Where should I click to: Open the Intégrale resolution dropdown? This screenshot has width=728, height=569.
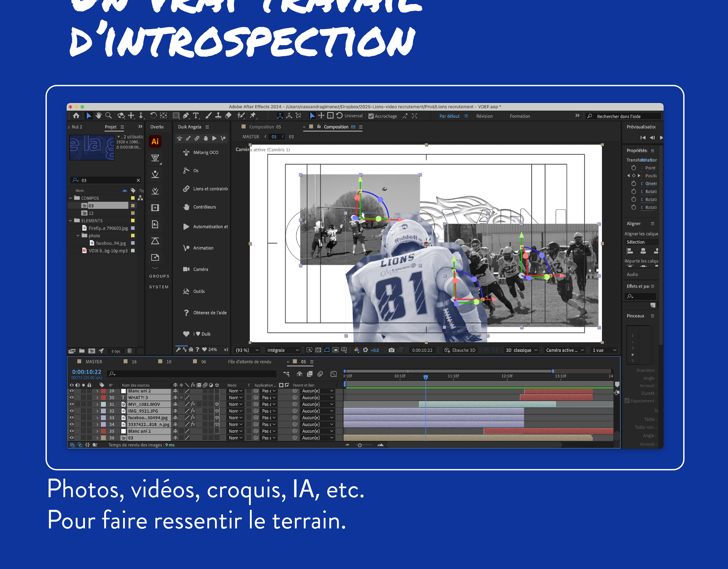tap(283, 350)
